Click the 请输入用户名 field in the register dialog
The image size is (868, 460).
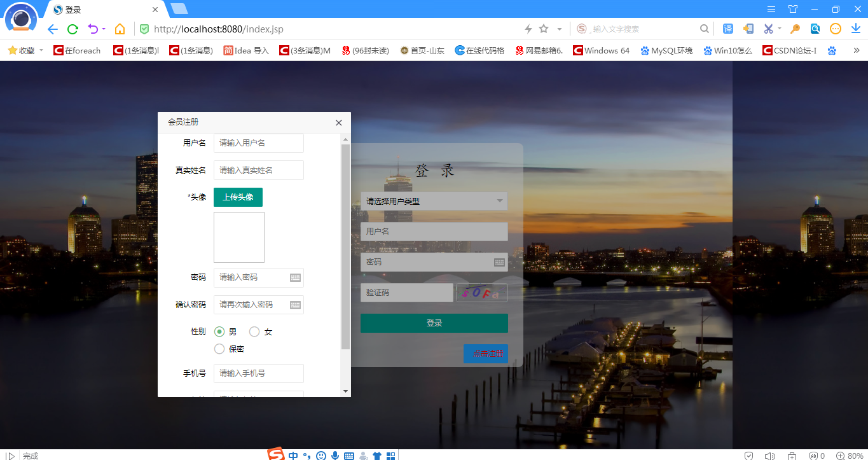[x=259, y=143]
